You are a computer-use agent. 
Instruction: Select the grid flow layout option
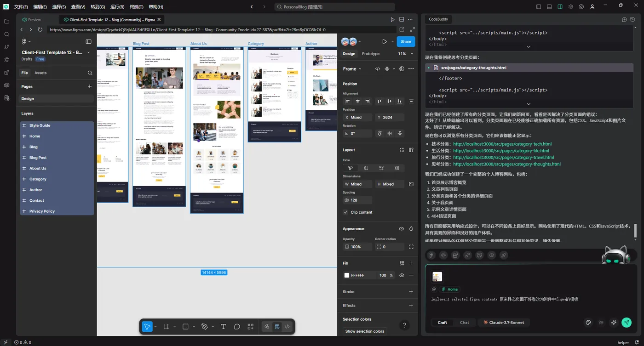[397, 168]
